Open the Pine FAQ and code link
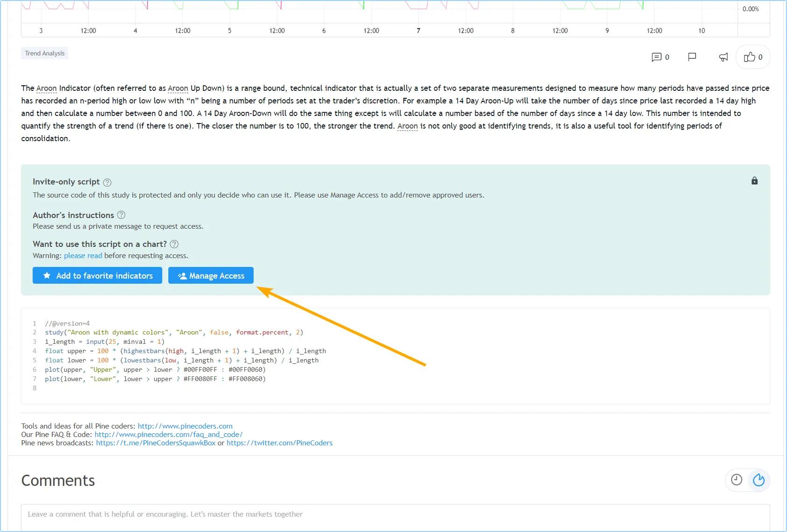Image resolution: width=787 pixels, height=532 pixels. tap(168, 434)
